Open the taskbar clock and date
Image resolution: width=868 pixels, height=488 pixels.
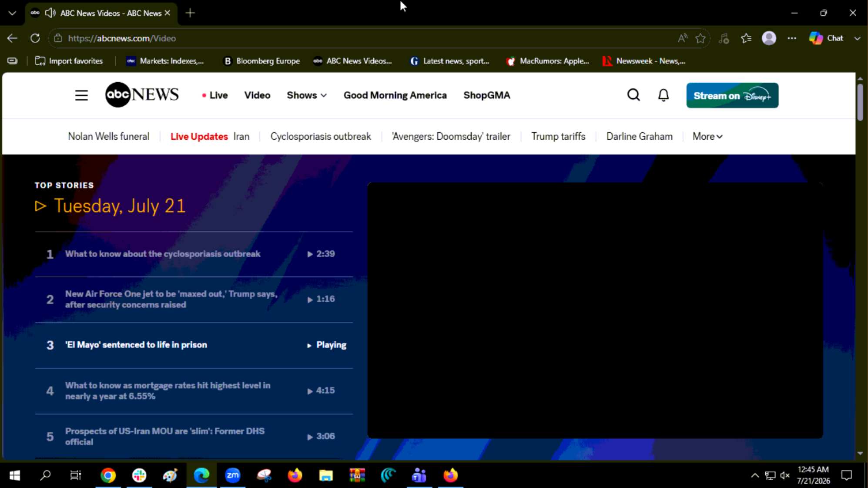click(x=813, y=475)
